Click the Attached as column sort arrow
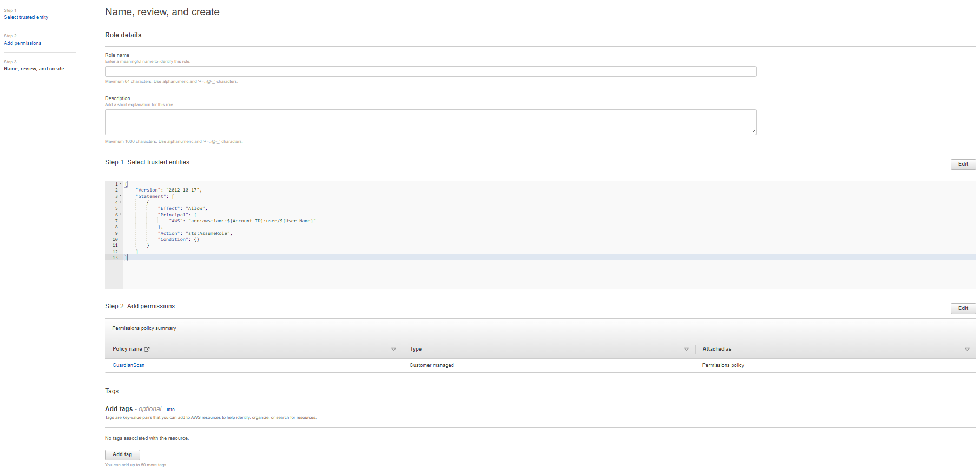 (967, 350)
